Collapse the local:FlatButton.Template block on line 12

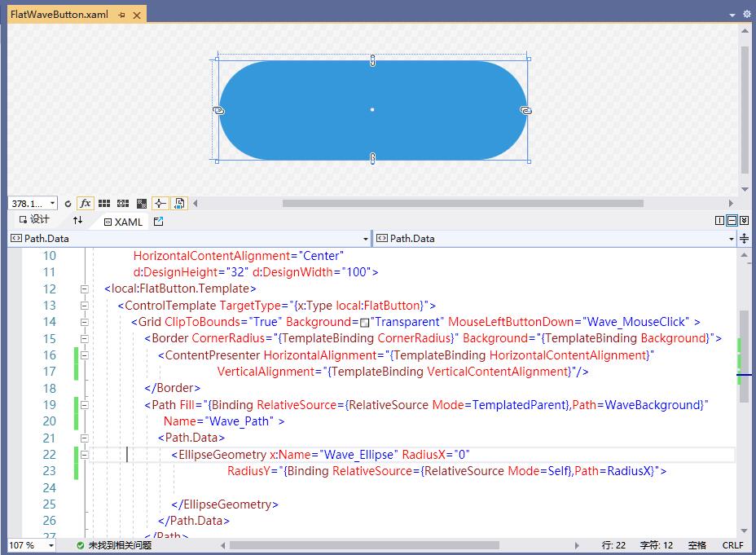click(x=85, y=289)
